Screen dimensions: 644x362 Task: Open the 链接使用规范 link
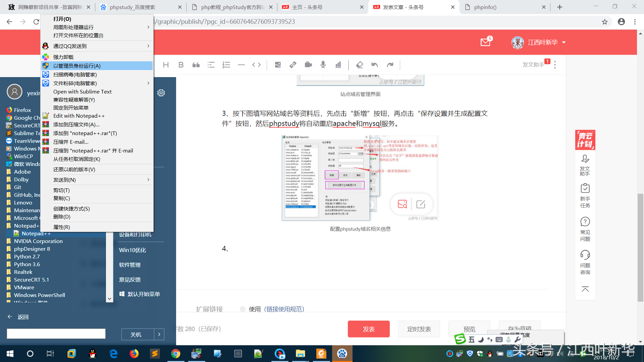[x=284, y=309]
